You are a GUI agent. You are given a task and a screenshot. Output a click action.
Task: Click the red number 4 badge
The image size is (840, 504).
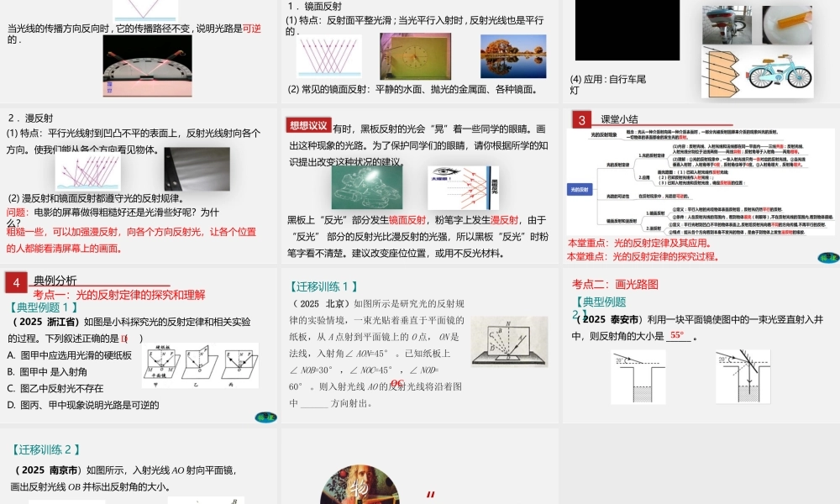(x=16, y=283)
